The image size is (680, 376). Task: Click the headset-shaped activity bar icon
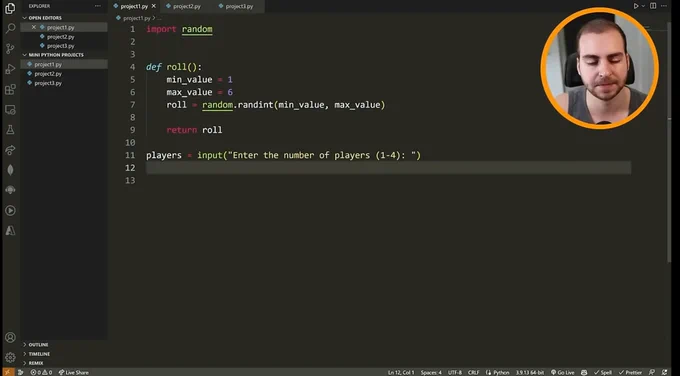10,190
